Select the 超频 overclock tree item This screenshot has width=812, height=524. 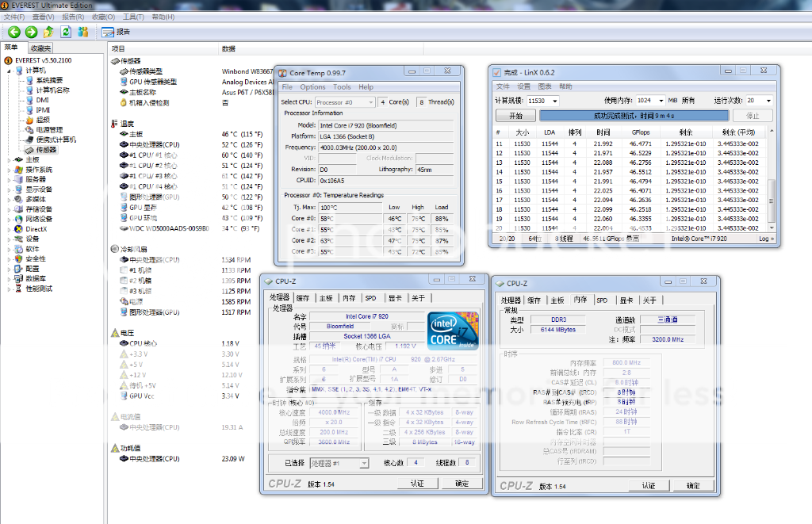coord(43,120)
